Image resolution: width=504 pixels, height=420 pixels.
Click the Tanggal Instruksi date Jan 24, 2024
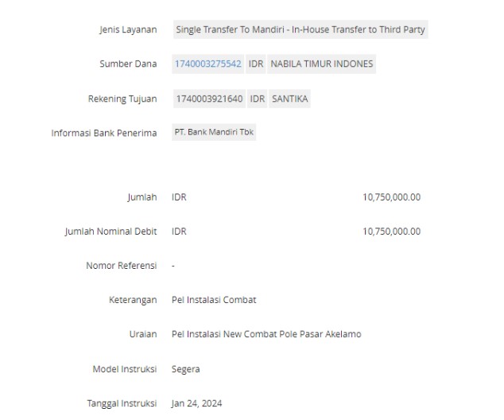point(196,403)
